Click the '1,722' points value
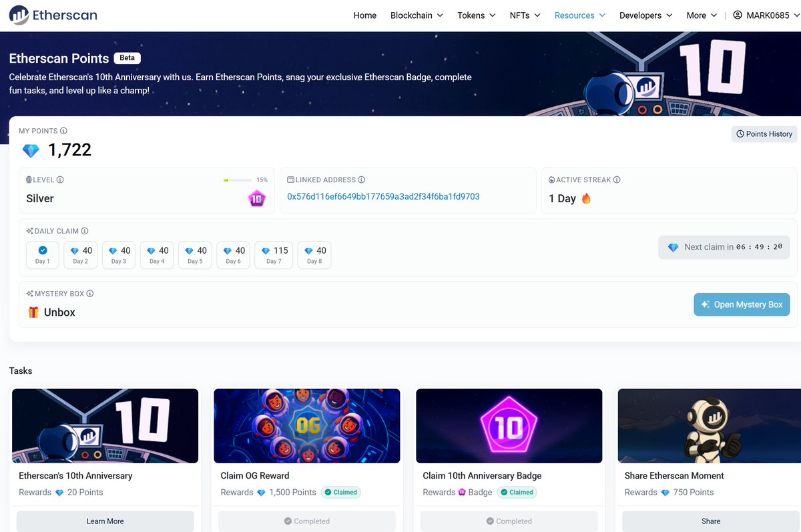Screen dimensions: 801x532 69,150
